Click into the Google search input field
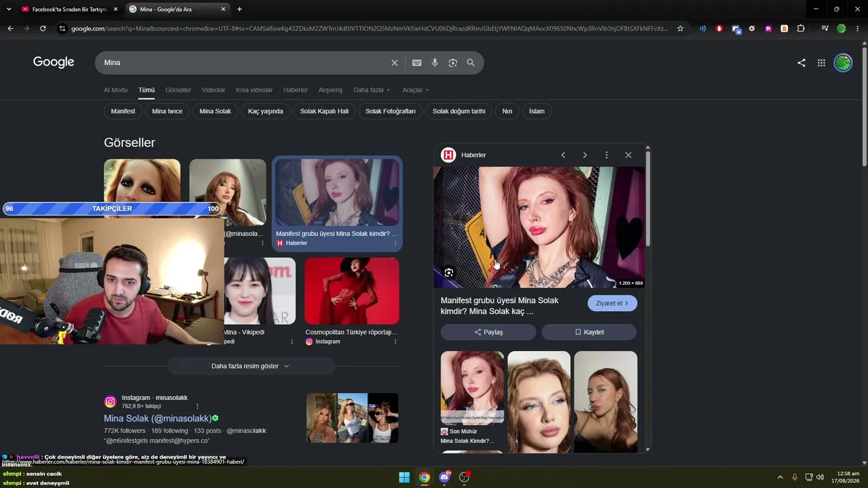868x488 pixels. [244, 62]
